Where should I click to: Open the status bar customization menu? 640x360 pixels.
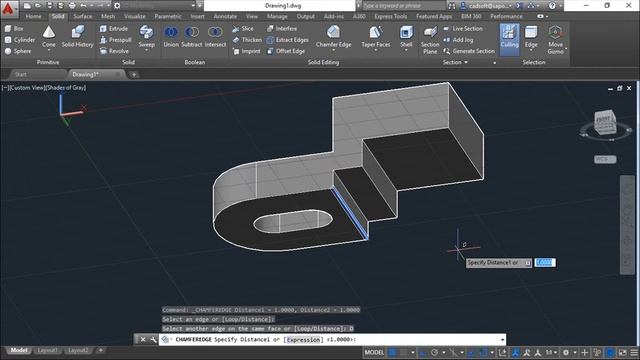(x=634, y=352)
